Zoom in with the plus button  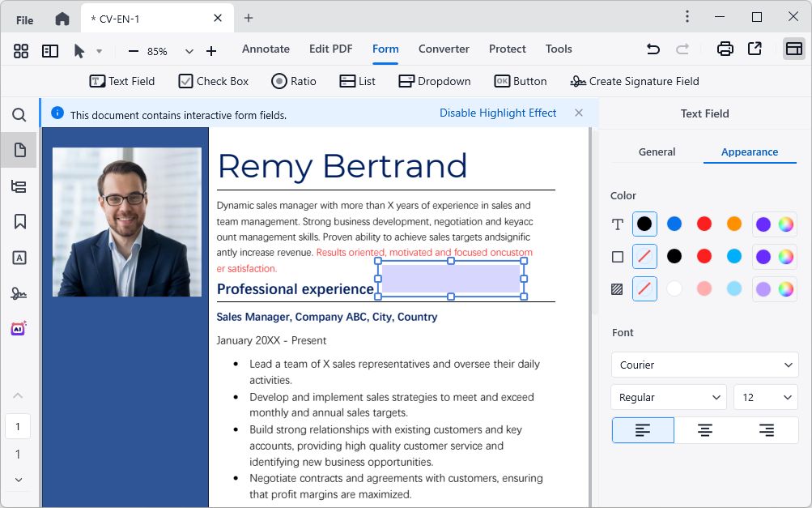(211, 51)
